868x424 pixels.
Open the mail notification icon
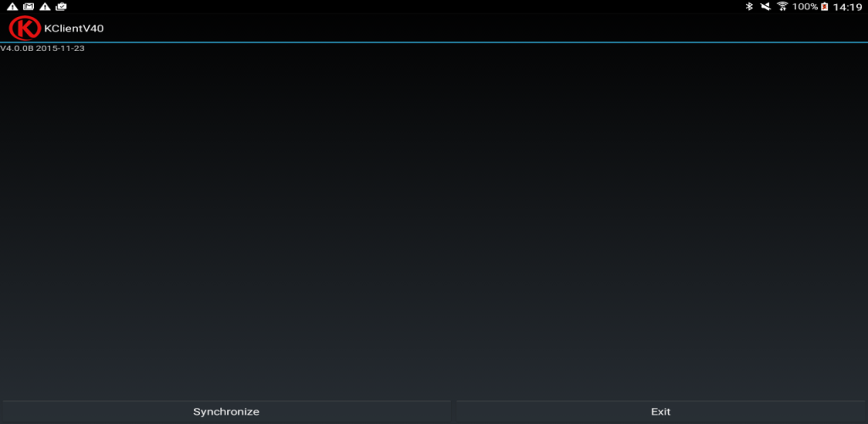pyautogui.click(x=28, y=7)
